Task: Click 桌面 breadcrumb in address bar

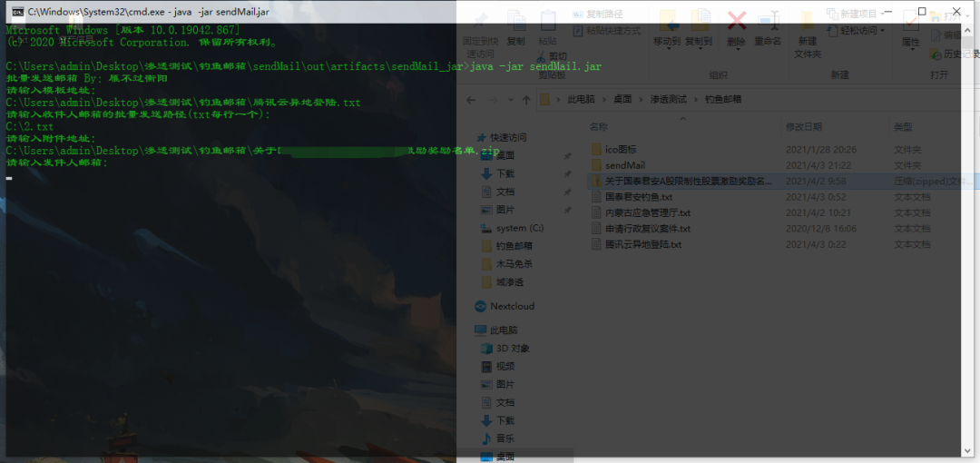Action: pyautogui.click(x=622, y=100)
